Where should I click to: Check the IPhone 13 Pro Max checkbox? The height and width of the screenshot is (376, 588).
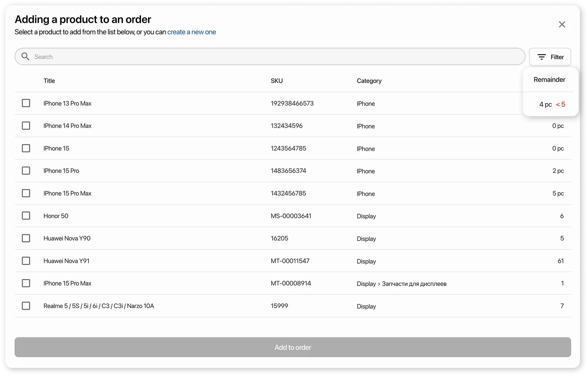(26, 103)
